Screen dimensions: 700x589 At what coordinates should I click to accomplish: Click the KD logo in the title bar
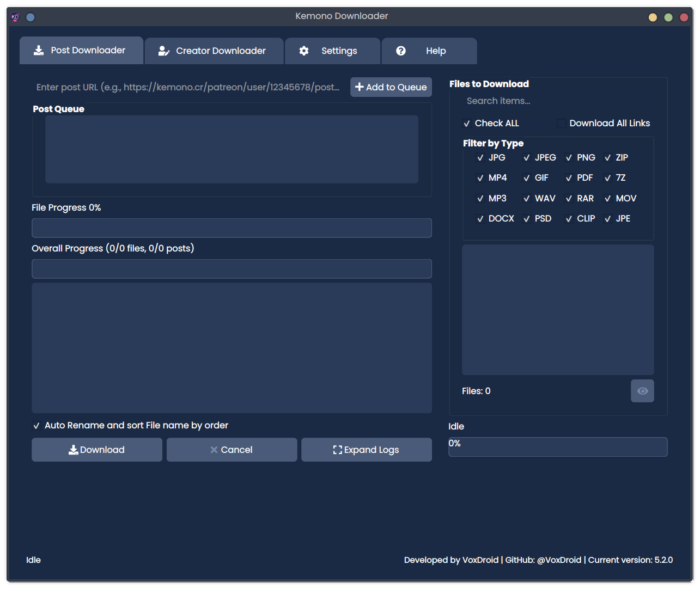tap(15, 16)
